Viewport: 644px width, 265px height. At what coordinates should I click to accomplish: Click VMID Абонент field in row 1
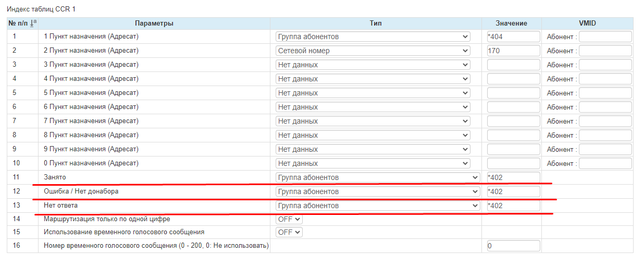[x=605, y=37]
